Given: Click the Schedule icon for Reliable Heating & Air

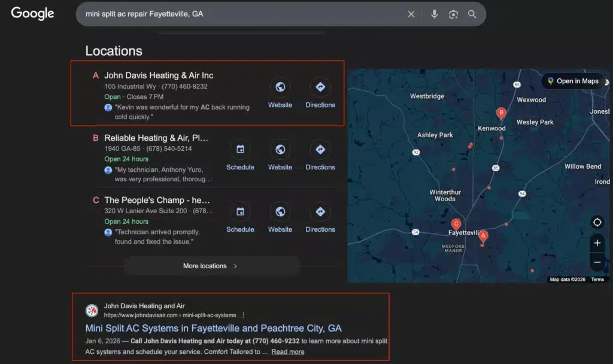Looking at the screenshot, I should point(240,149).
